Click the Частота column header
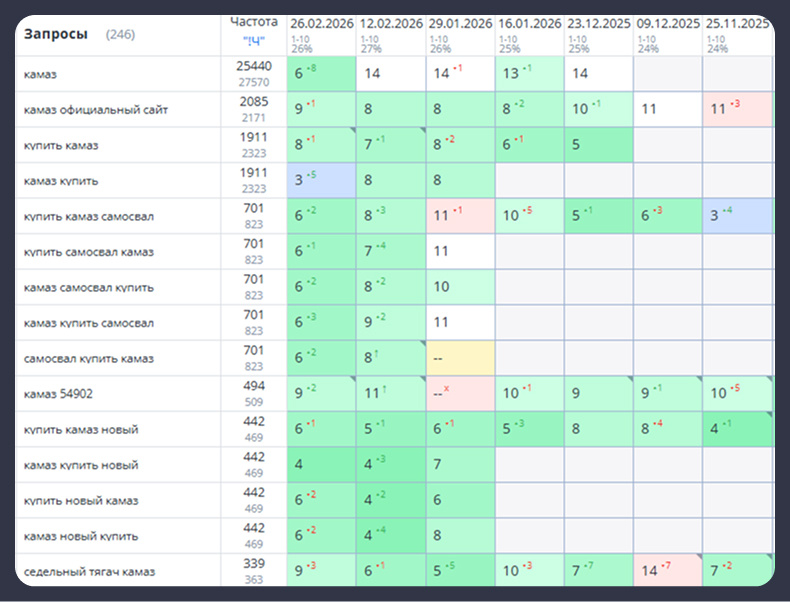 click(254, 22)
